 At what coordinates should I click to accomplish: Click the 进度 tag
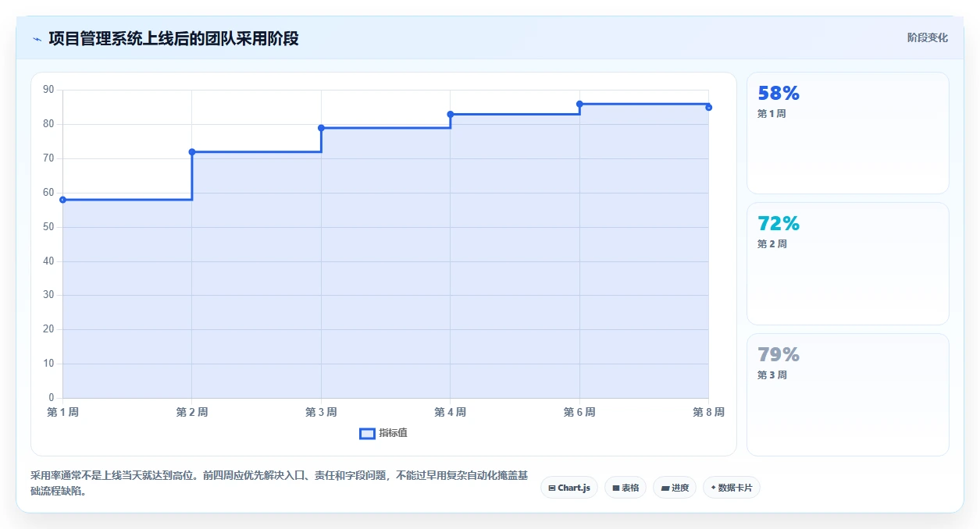pos(675,488)
